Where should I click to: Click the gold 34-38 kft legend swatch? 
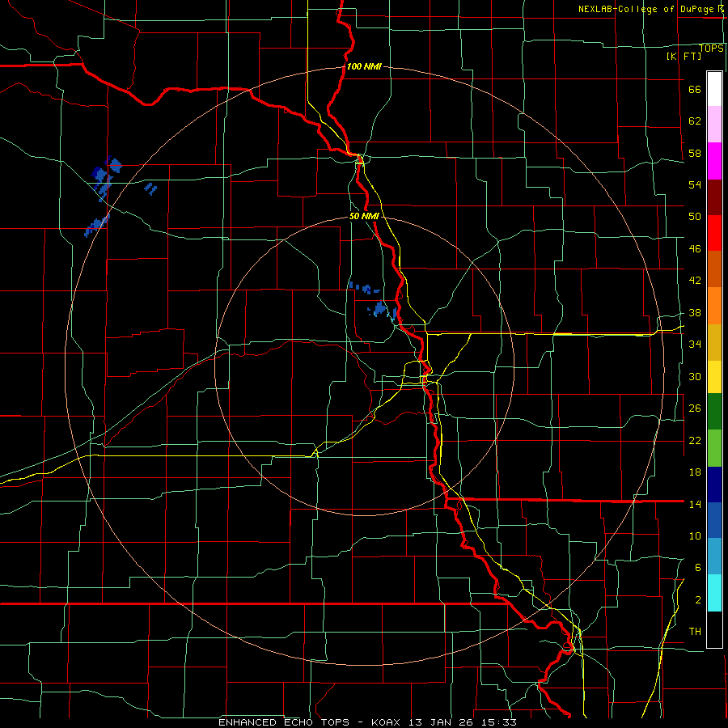(x=714, y=343)
